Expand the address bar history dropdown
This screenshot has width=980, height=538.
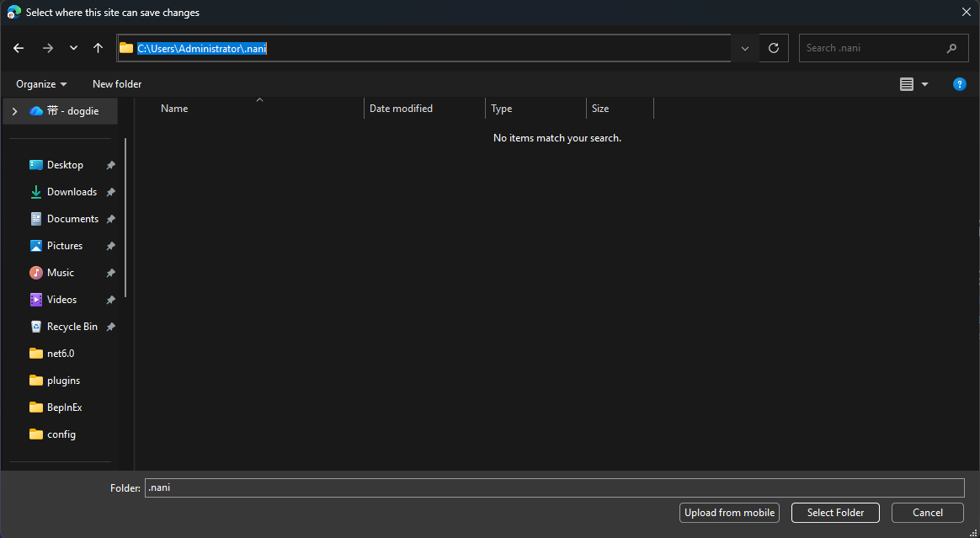click(x=744, y=48)
